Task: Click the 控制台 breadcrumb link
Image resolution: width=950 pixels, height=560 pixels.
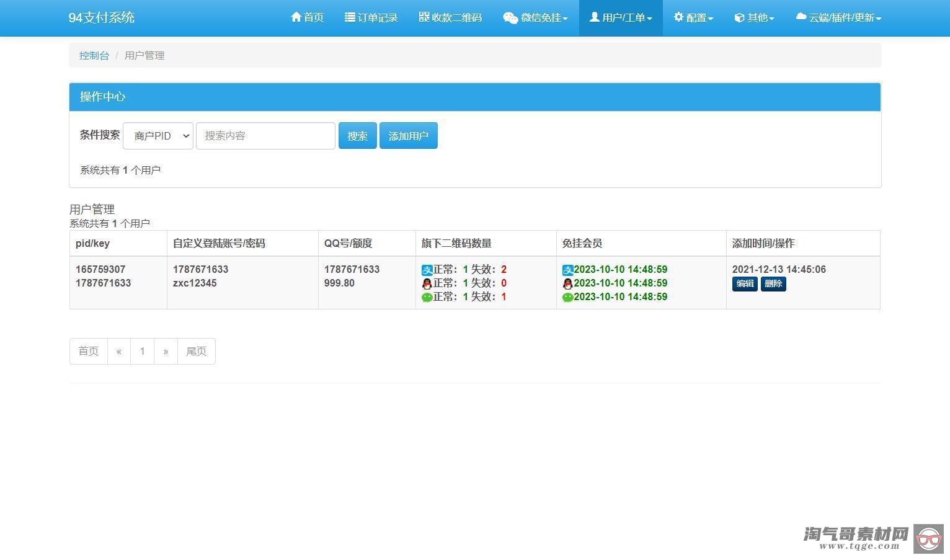Action: [x=94, y=55]
